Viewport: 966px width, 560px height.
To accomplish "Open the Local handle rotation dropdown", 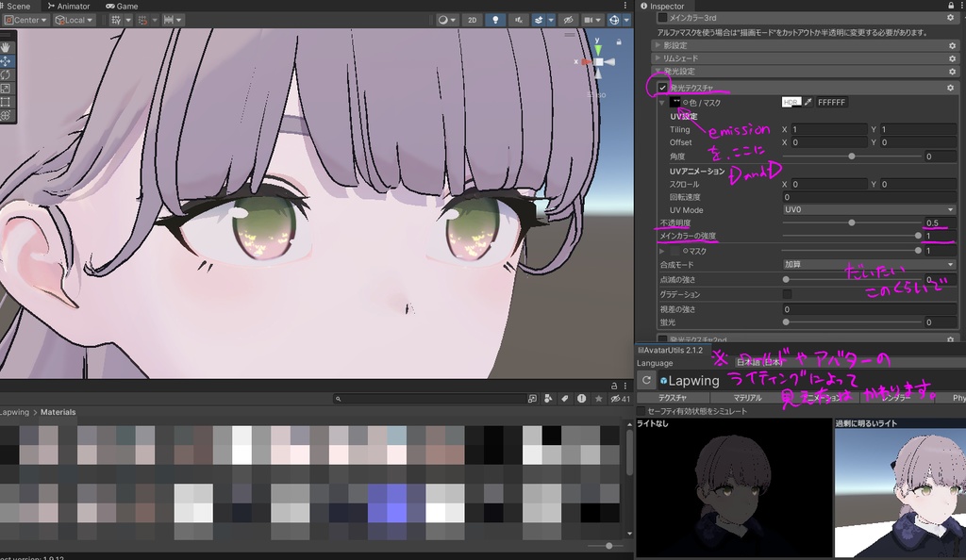I will (74, 20).
